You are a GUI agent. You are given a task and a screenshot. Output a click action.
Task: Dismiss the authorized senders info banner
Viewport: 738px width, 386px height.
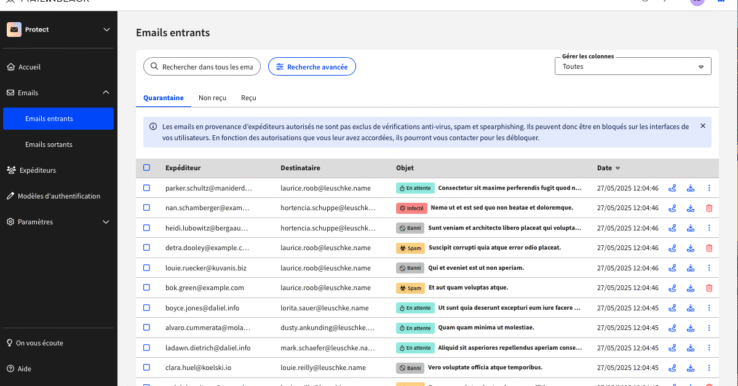[703, 126]
